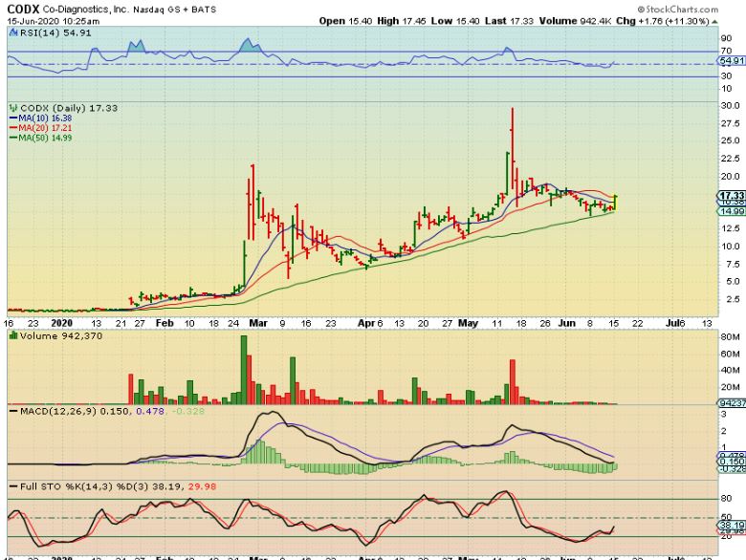
Task: Click the Jul label on the date axis
Action: click(x=672, y=323)
